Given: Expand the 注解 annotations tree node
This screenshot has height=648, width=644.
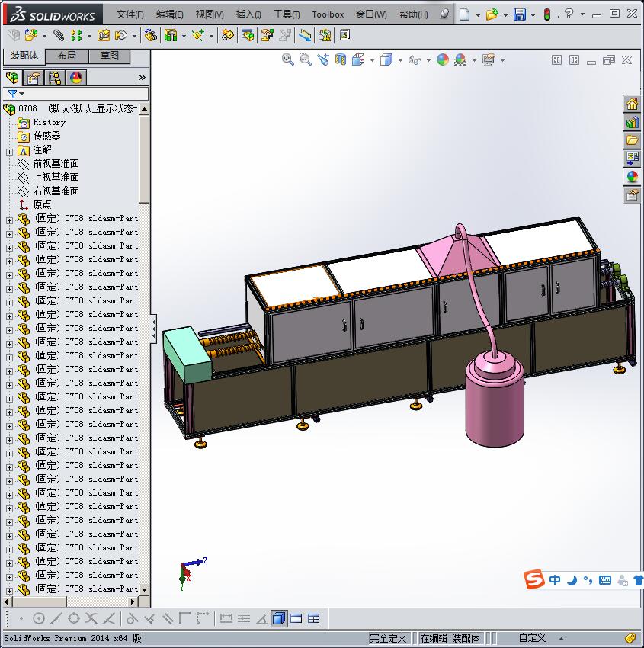Looking at the screenshot, I should [x=9, y=152].
